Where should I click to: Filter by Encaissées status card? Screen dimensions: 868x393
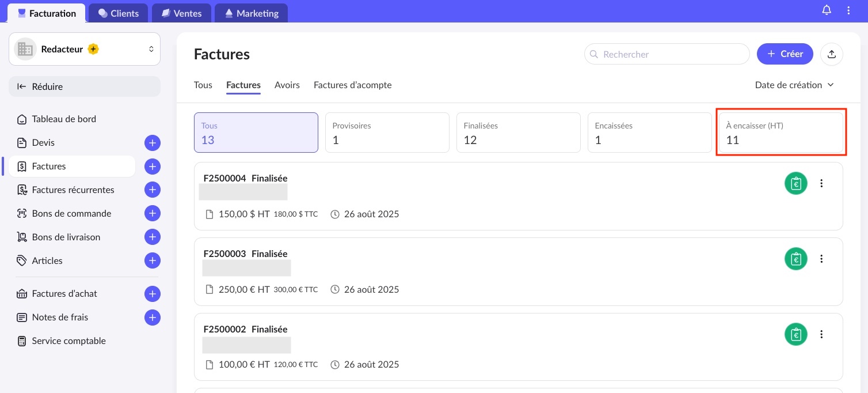650,133
